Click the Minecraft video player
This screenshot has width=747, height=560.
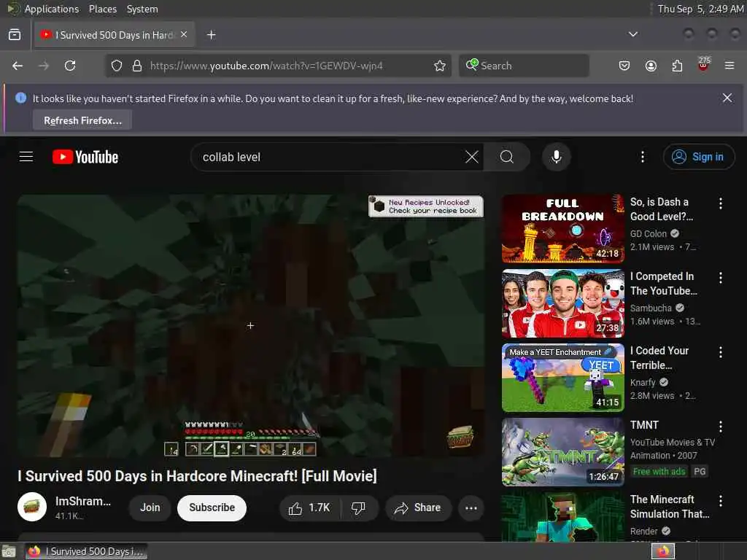(x=251, y=326)
